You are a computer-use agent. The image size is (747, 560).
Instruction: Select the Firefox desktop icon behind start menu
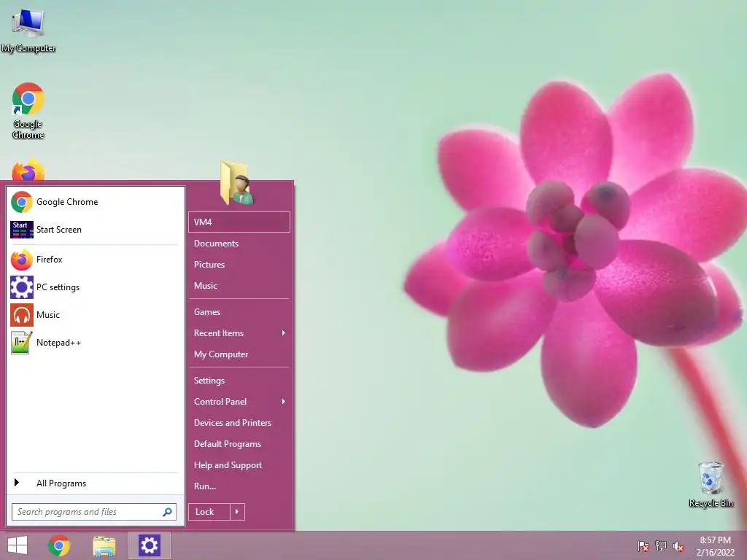28,169
